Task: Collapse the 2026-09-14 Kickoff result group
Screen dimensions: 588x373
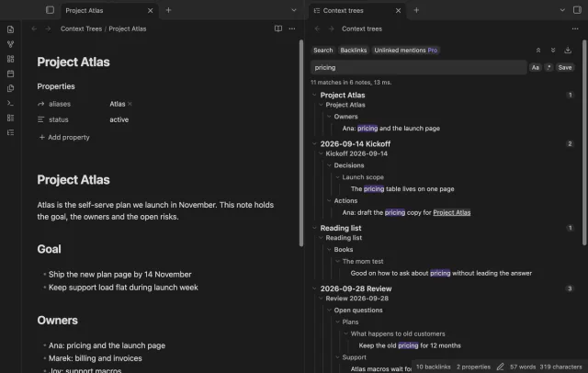Action: click(314, 143)
